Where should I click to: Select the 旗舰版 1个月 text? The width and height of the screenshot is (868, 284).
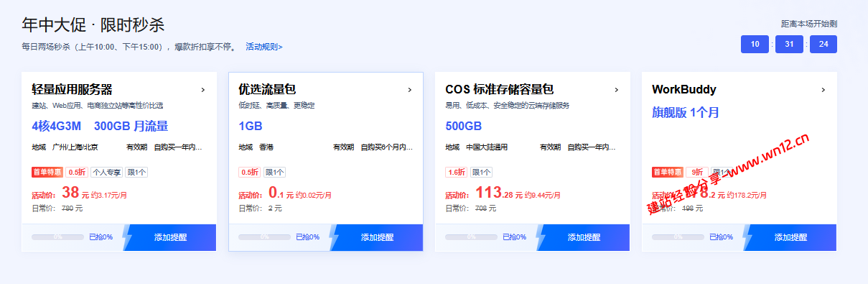pyautogui.click(x=685, y=113)
